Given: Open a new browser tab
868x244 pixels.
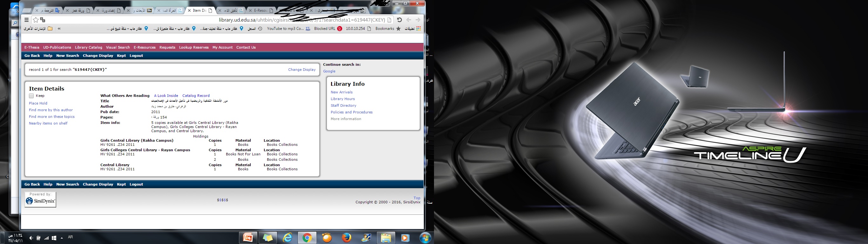Looking at the screenshot, I should pyautogui.click(x=27, y=11).
